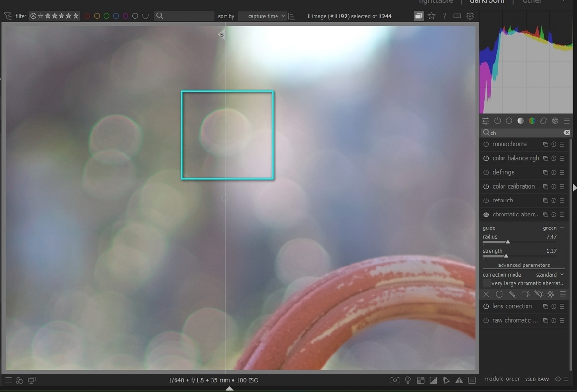Toggle the chromatic aberrations module power
This screenshot has width=577, height=392.
coord(486,215)
